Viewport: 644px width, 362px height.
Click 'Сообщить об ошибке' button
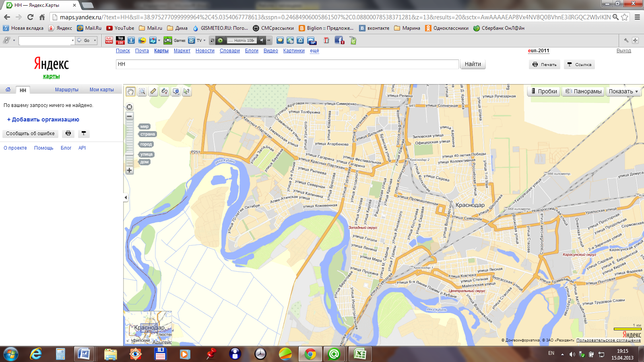pos(30,134)
